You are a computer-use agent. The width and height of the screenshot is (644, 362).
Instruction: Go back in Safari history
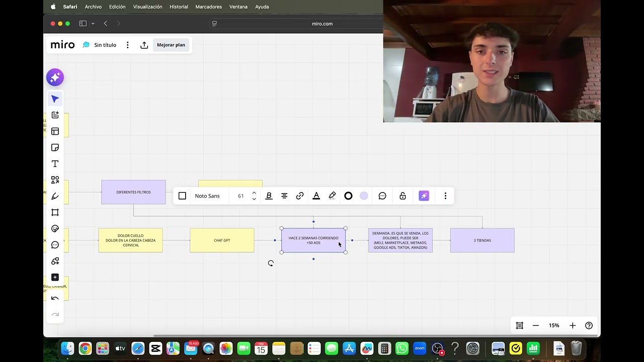105,24
